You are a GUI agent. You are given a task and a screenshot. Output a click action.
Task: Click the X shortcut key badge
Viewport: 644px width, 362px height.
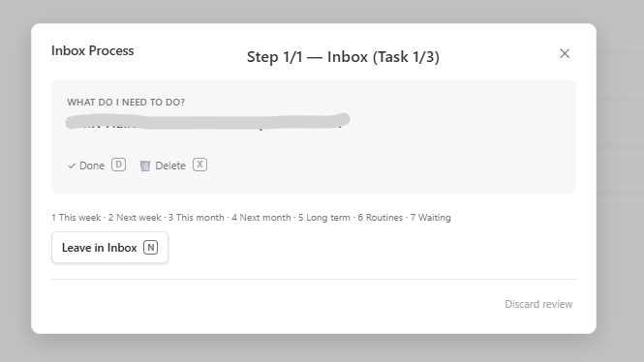[x=200, y=165]
